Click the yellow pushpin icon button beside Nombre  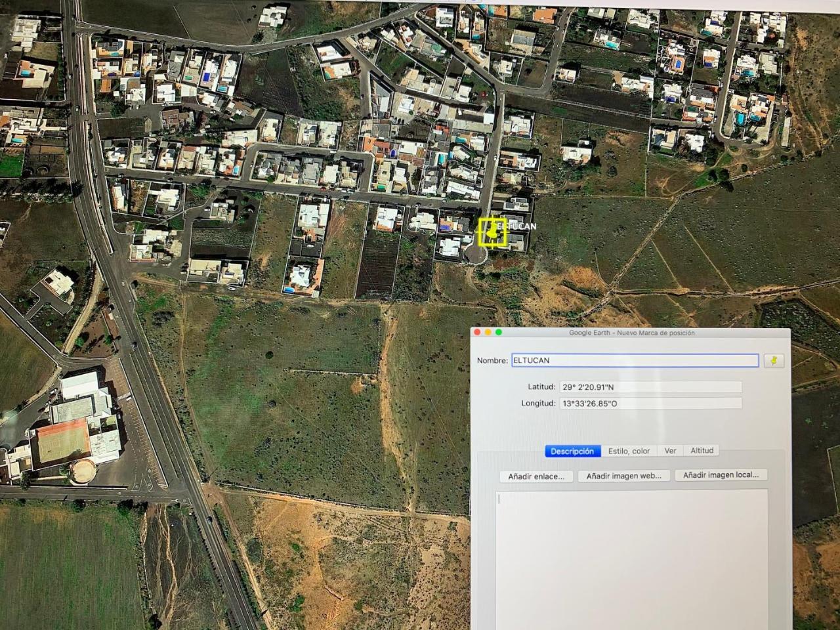[774, 361]
